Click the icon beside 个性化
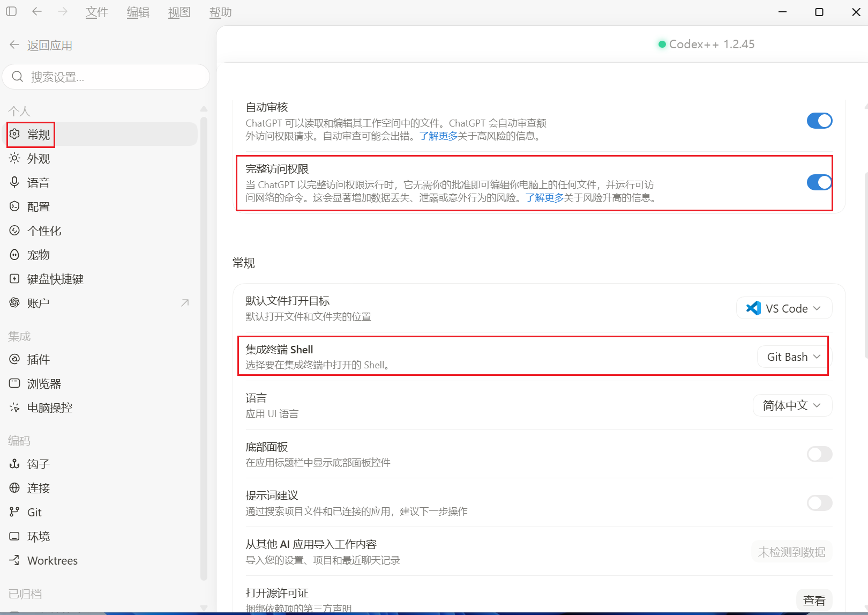This screenshot has width=868, height=615. click(x=14, y=231)
